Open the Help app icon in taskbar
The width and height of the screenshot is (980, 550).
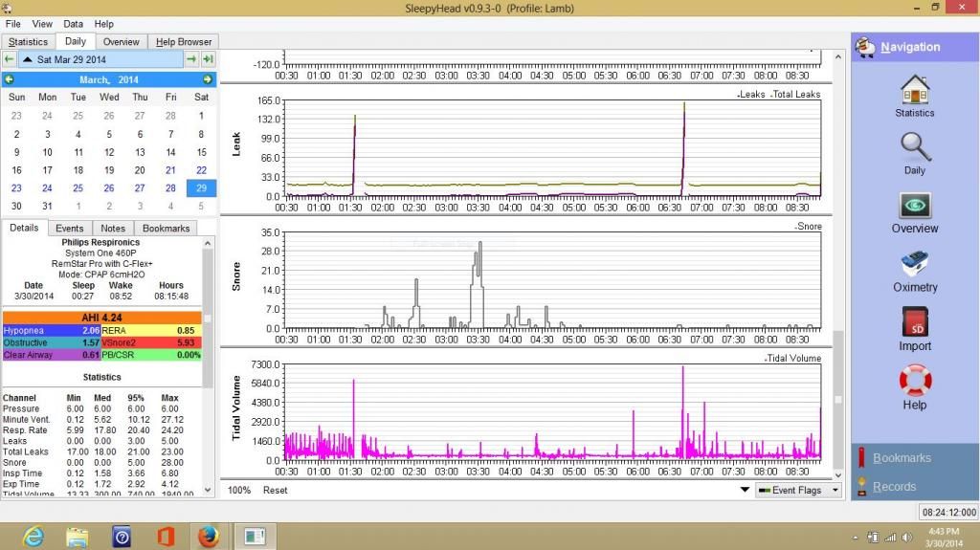pyautogui.click(x=122, y=537)
